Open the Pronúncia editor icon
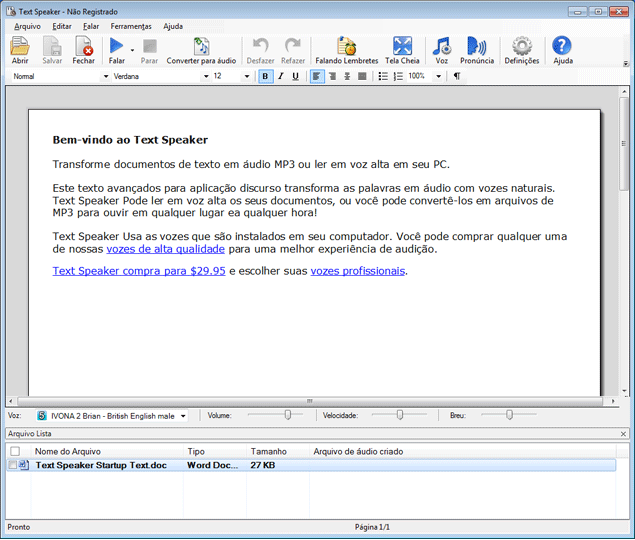635x540 pixels. (477, 47)
